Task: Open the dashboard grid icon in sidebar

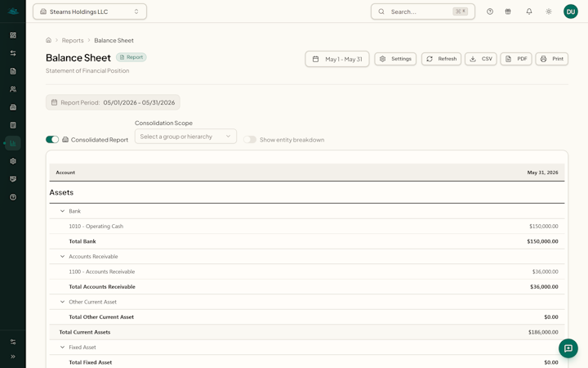Action: pyautogui.click(x=13, y=35)
